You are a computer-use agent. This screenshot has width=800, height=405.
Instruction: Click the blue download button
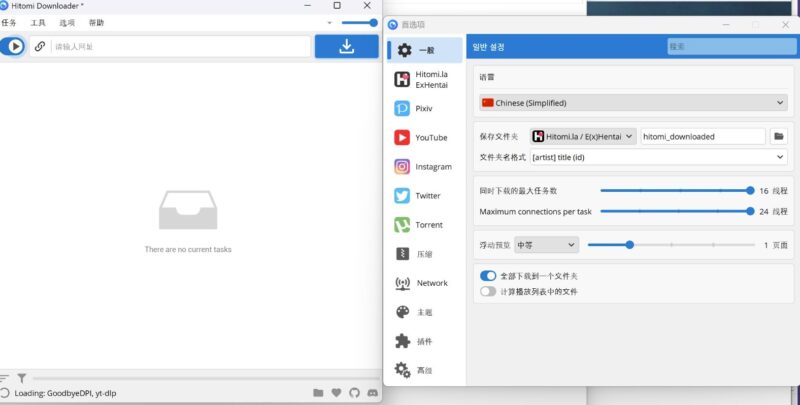(x=346, y=46)
